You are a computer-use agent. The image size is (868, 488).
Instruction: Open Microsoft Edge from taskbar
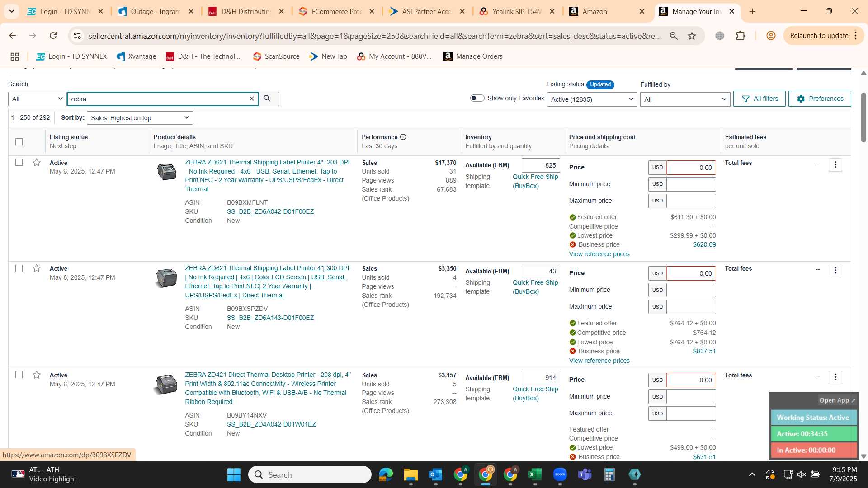point(386,474)
